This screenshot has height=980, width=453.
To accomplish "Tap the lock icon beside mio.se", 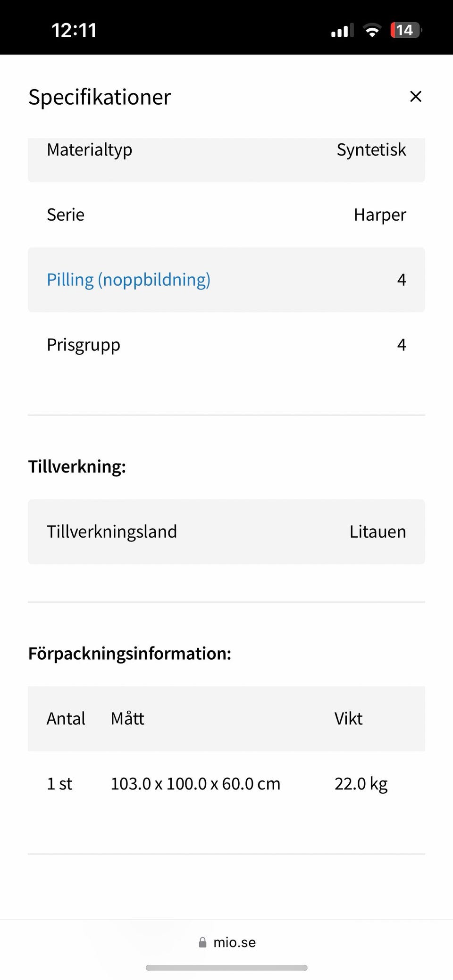I will point(202,942).
